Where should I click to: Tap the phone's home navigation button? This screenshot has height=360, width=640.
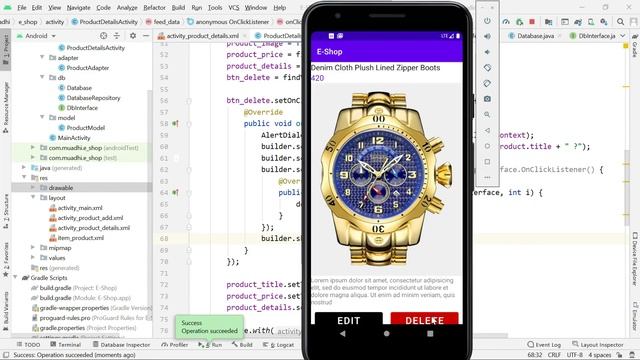coord(387,333)
